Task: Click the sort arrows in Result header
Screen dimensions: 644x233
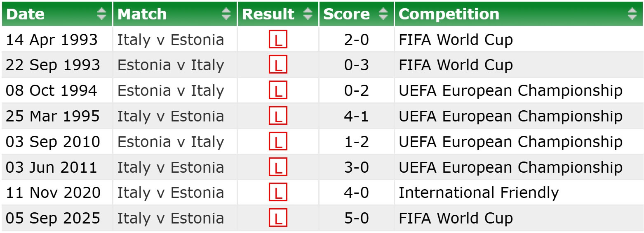Action: (308, 14)
